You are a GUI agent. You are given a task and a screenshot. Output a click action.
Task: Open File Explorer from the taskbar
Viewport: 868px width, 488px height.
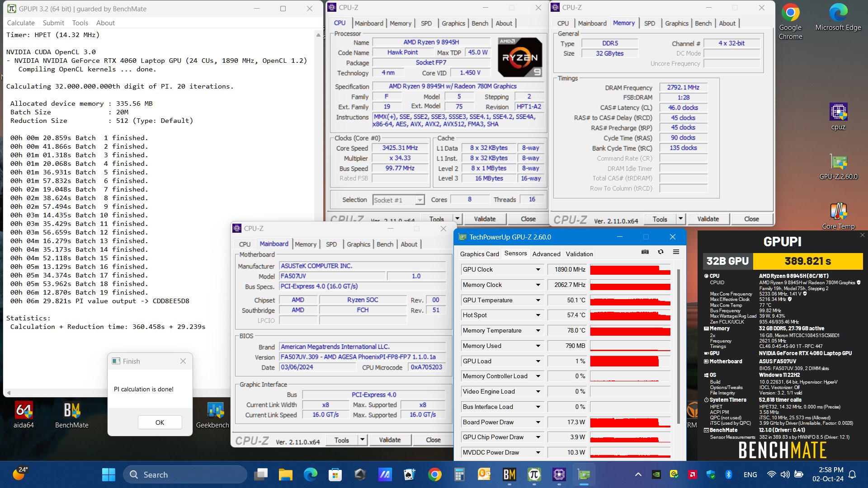pos(285,474)
